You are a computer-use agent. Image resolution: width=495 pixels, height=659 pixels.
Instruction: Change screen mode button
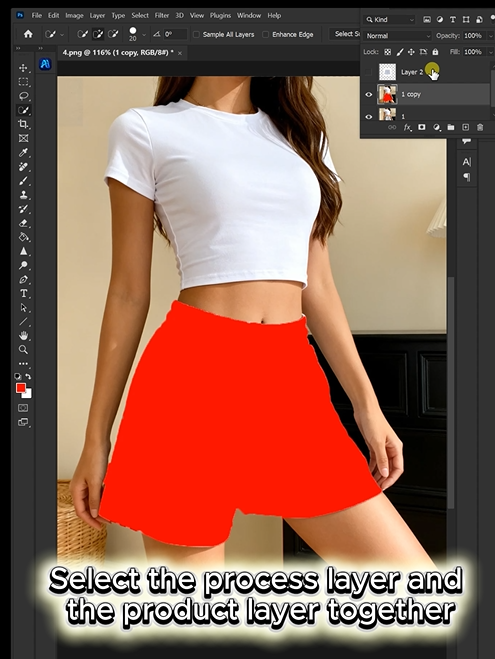pos(23,422)
